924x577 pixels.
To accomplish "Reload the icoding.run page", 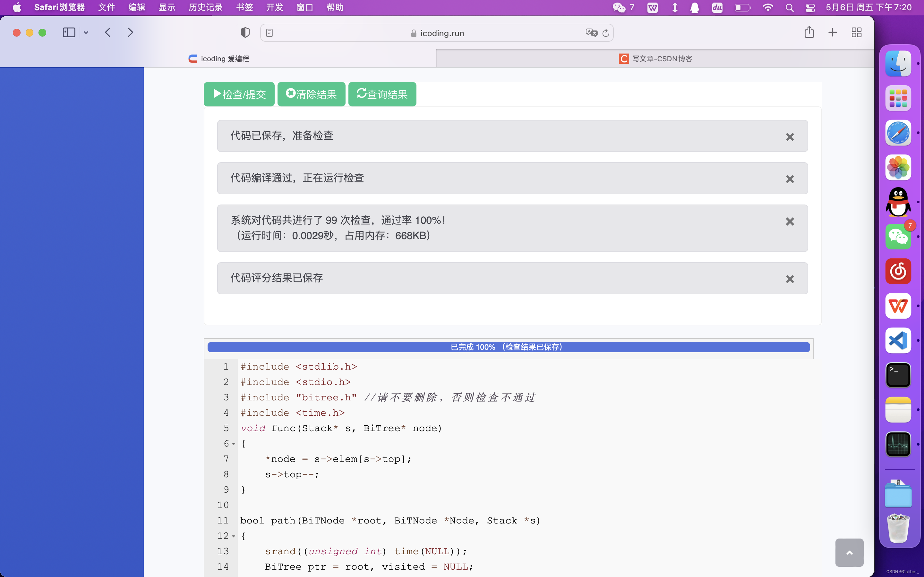I will tap(606, 33).
